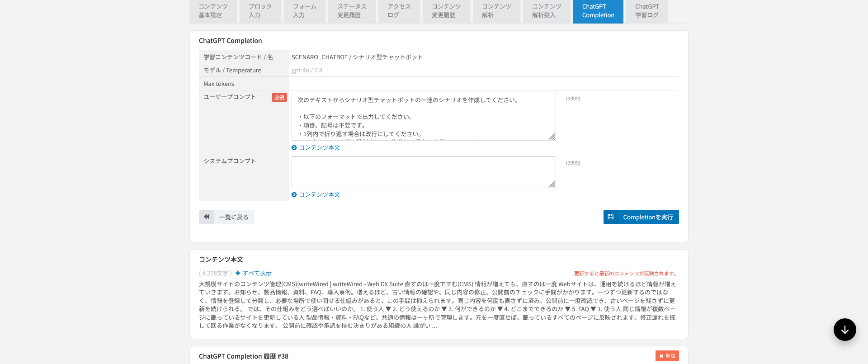The width and height of the screenshot is (868, 364).
Task: Open the コンテンツ解析 tab
Action: [496, 11]
